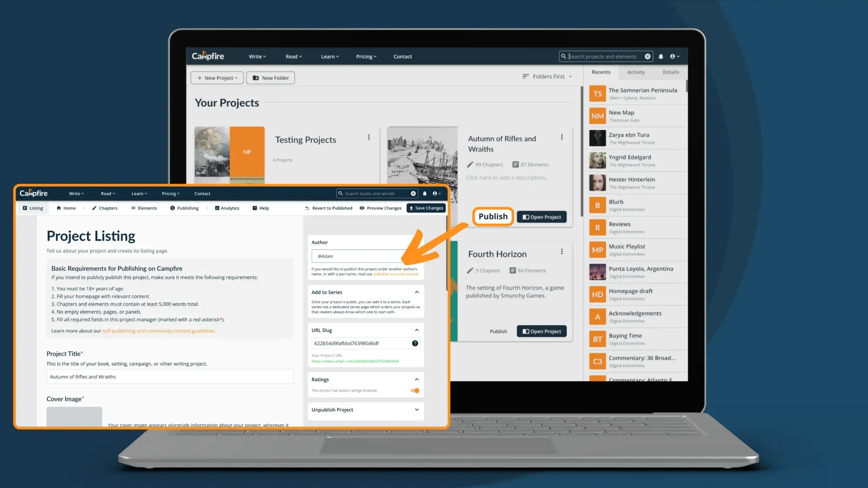
Task: Clear the 'Search projects and elements' field
Action: pos(648,56)
